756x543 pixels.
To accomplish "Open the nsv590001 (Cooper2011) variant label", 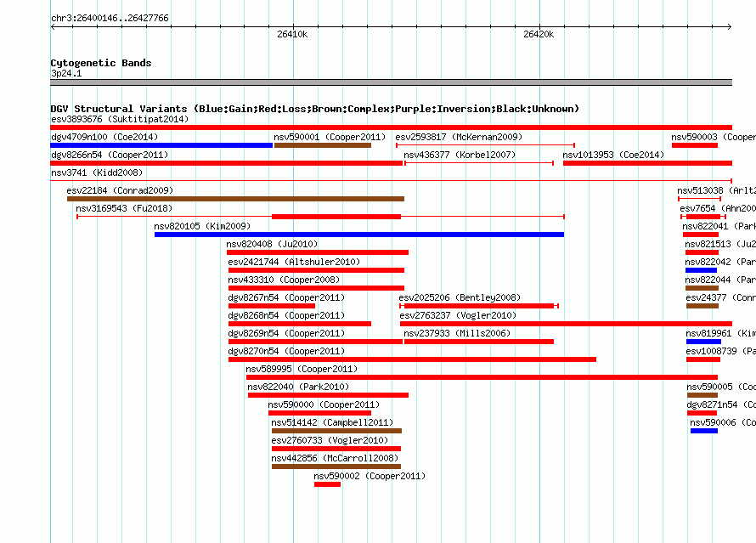I will tap(330, 137).
